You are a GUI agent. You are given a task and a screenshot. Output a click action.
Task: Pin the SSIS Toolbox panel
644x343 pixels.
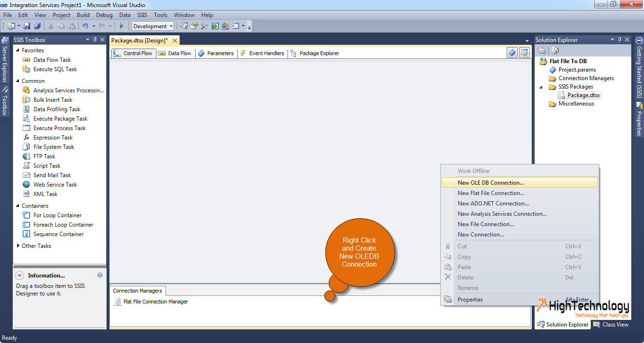pos(95,40)
